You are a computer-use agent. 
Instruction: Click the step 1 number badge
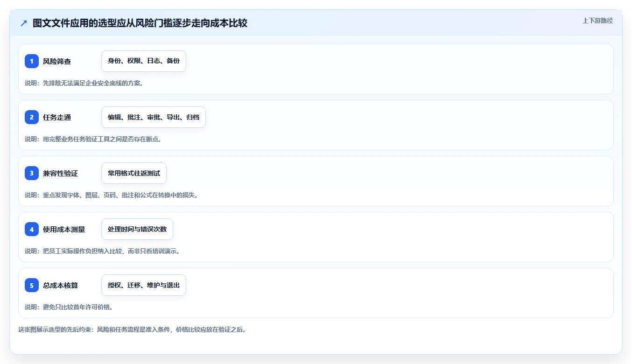(32, 61)
